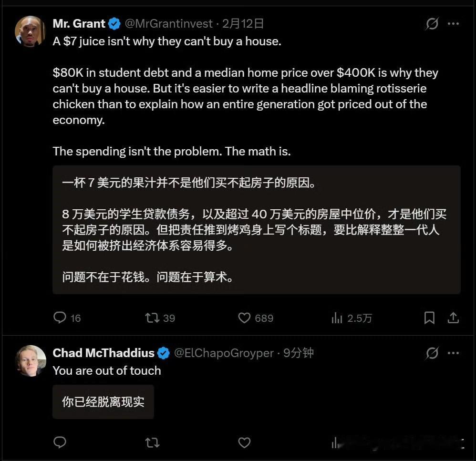Viewport: 476px width, 461px height.
Task: Open the @MrGrantinvest handle link
Action: [169, 24]
